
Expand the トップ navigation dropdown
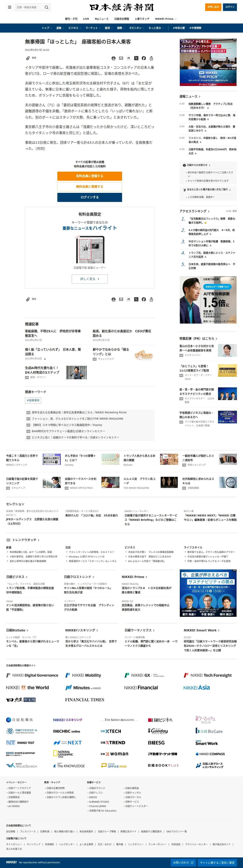click(x=47, y=28)
